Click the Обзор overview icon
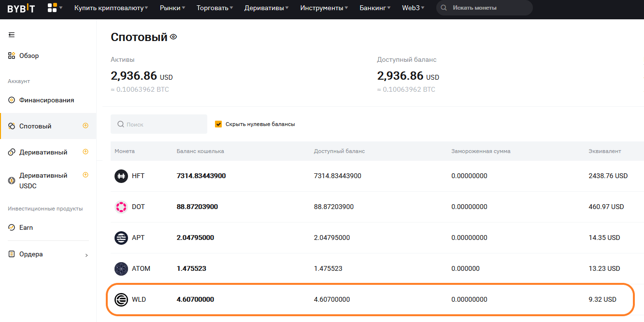The height and width of the screenshot is (322, 644). click(12, 56)
